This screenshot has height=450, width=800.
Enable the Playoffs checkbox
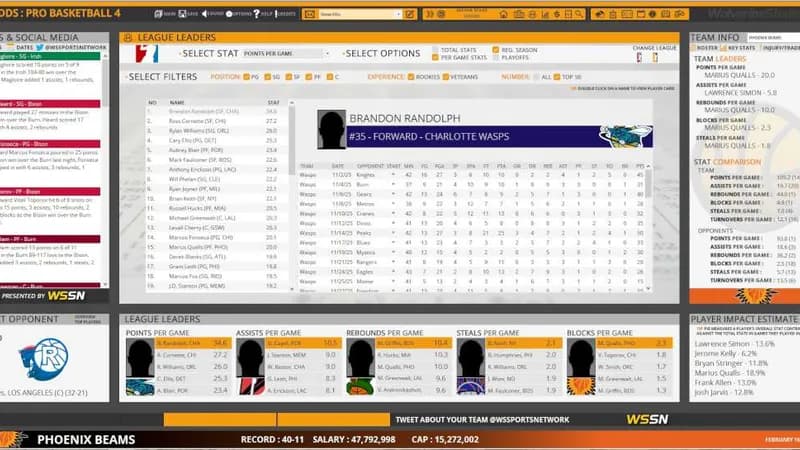point(495,58)
